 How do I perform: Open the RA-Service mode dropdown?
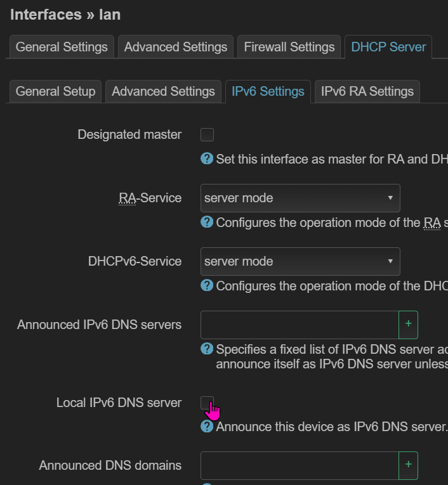(x=300, y=198)
